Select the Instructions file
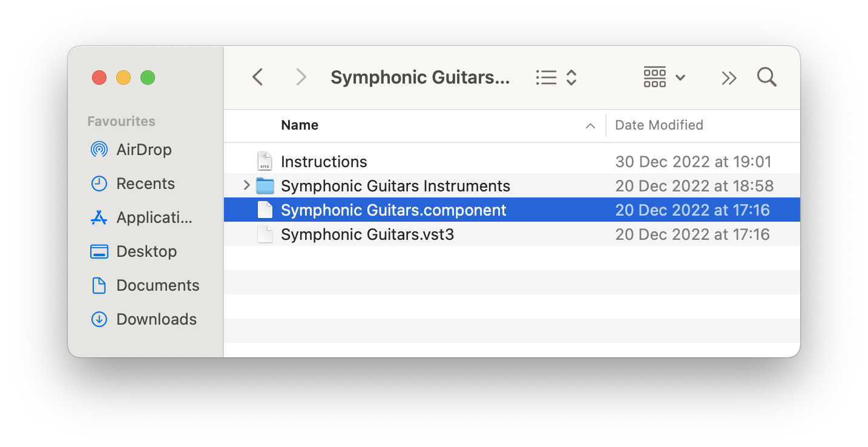 point(324,162)
